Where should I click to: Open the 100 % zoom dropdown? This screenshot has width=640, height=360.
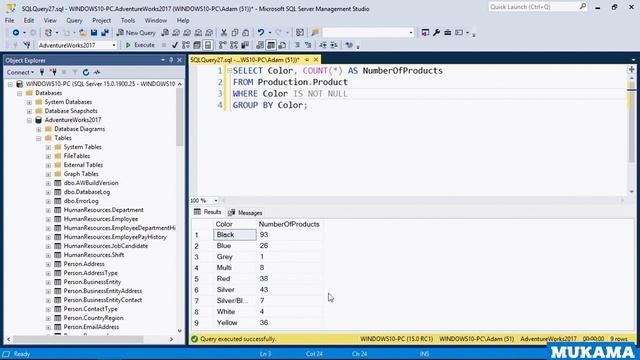click(216, 200)
